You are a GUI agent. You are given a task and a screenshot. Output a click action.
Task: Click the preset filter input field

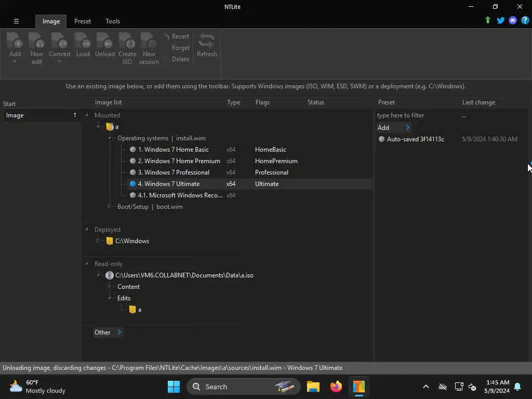pos(417,115)
